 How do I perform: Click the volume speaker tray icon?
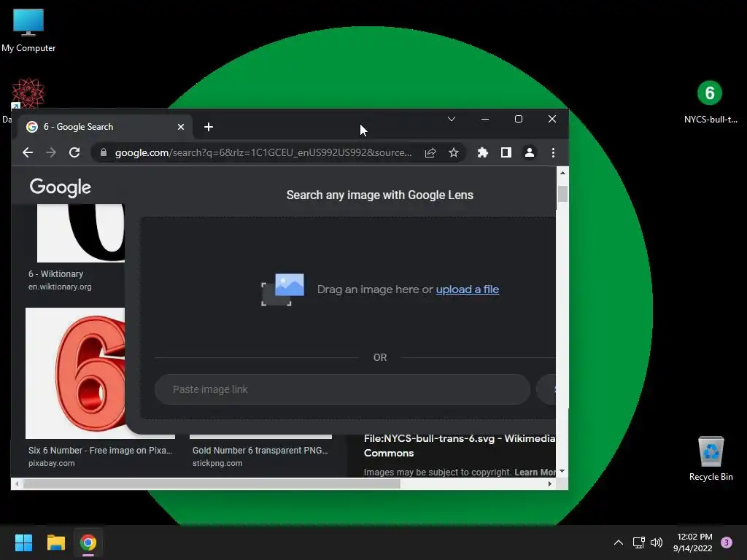(x=657, y=542)
